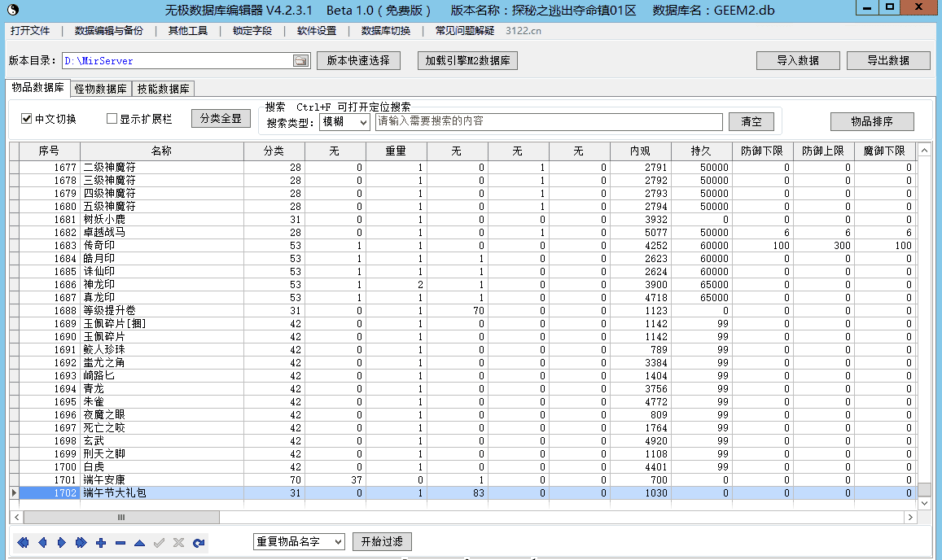Image resolution: width=942 pixels, height=560 pixels.
Task: Go to the previous record arrow
Action: point(42,543)
